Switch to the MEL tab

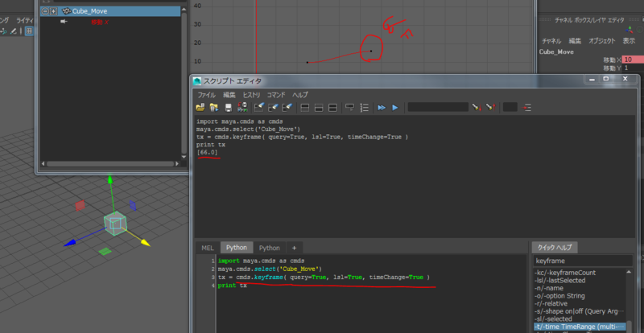[208, 248]
